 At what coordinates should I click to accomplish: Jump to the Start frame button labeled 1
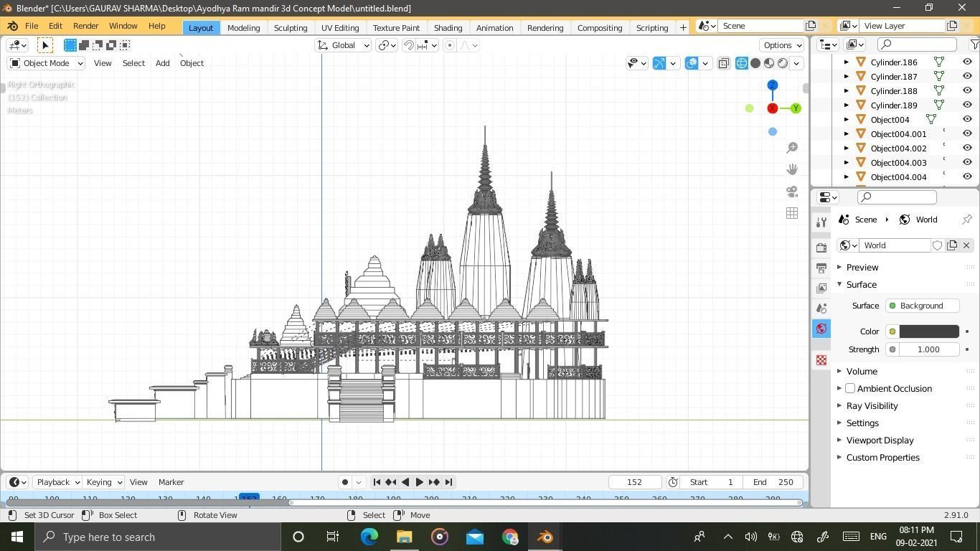pyautogui.click(x=710, y=482)
